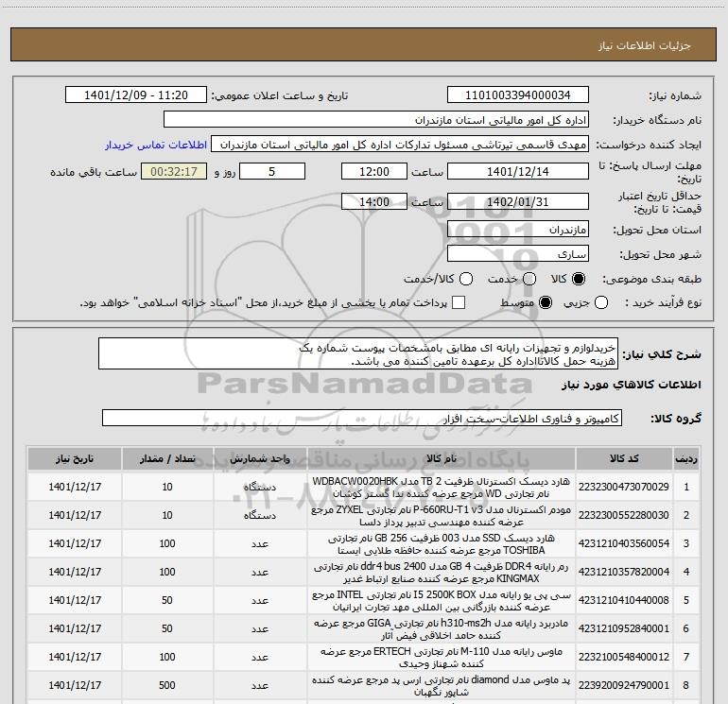728x704 pixels.
Task: Click the request creator name field
Action: (x=400, y=145)
